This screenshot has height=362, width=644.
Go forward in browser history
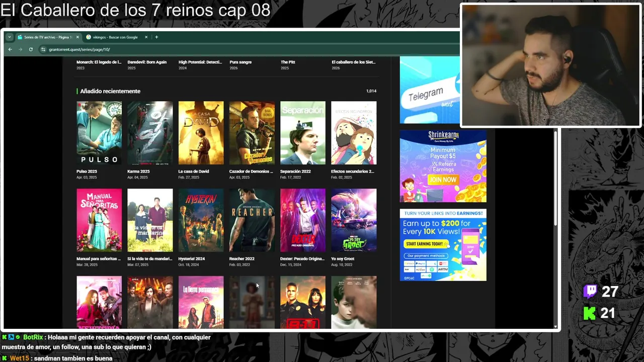pos(20,49)
